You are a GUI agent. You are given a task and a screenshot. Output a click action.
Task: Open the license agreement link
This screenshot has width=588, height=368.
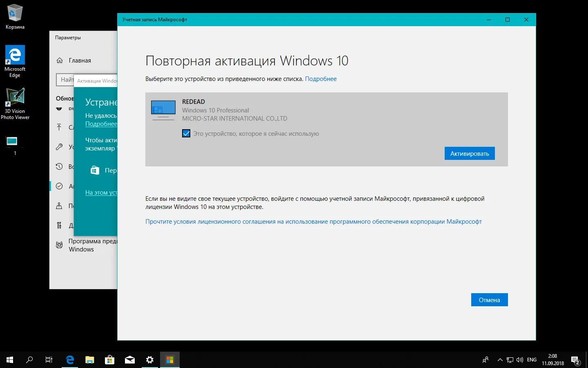(314, 221)
